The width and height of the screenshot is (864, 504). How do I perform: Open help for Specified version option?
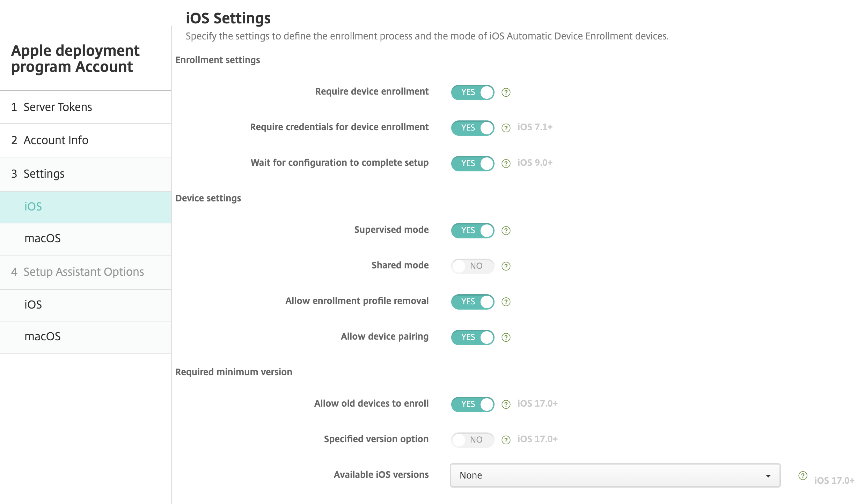tap(506, 440)
